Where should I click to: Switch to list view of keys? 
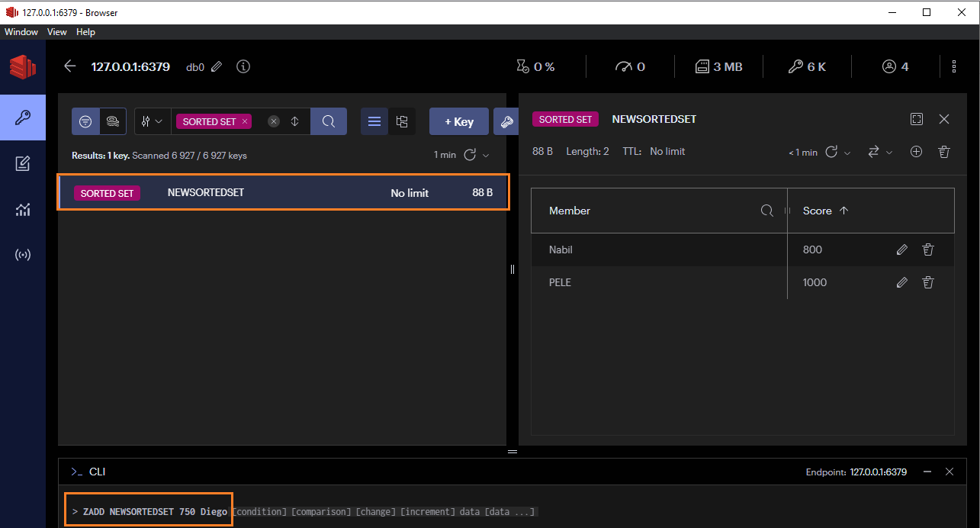374,121
